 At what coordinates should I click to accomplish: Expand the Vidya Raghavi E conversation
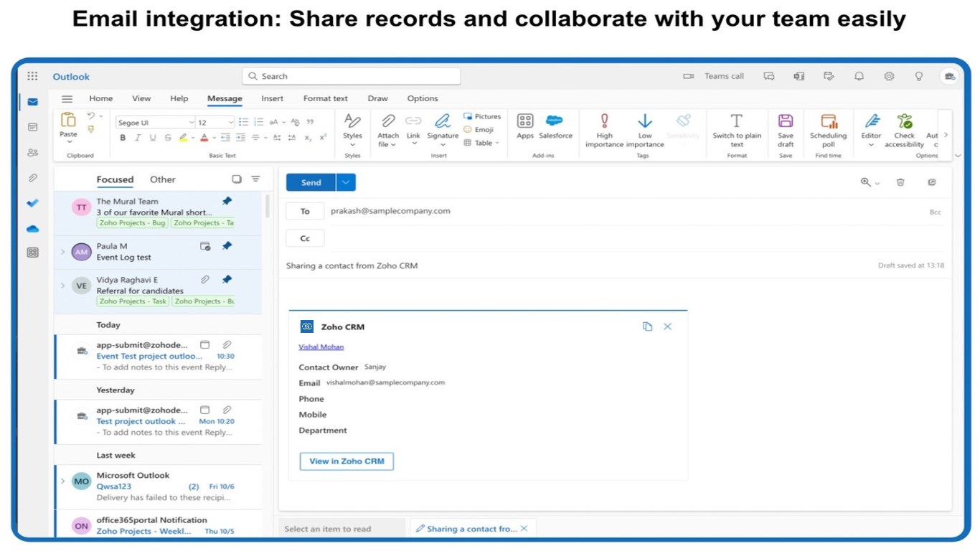63,286
